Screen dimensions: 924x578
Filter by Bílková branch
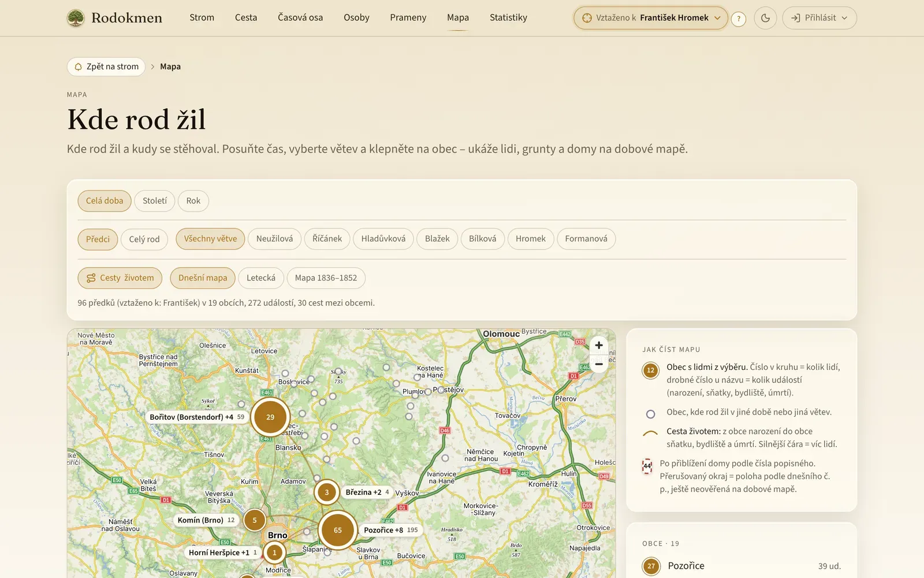pos(482,239)
